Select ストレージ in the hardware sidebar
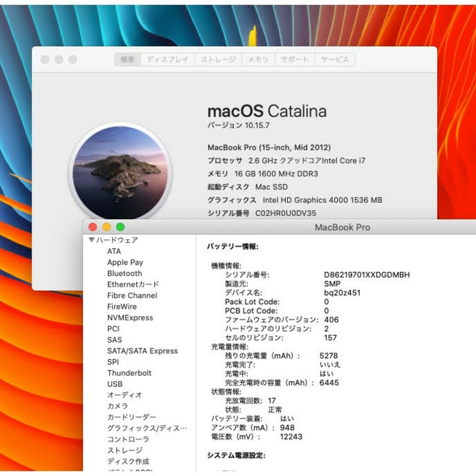The image size is (476, 476). tap(124, 450)
